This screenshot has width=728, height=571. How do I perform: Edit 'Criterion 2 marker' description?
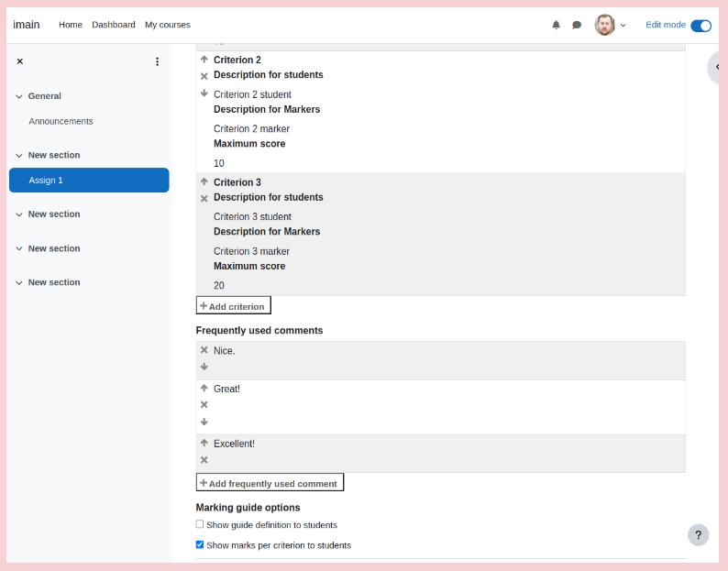pyautogui.click(x=251, y=129)
